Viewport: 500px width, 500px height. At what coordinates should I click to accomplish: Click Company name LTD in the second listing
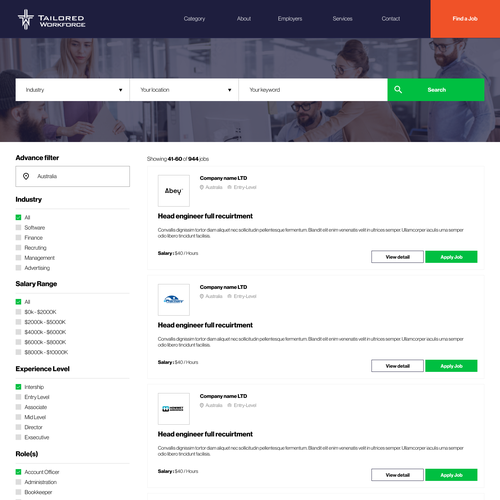(x=223, y=287)
